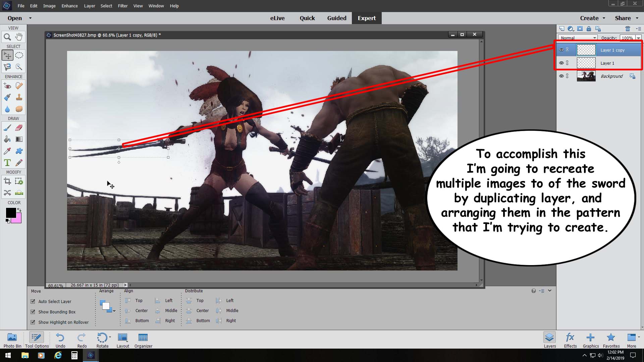The width and height of the screenshot is (644, 362).
Task: Select the Blur water drop tool
Action: click(7, 109)
